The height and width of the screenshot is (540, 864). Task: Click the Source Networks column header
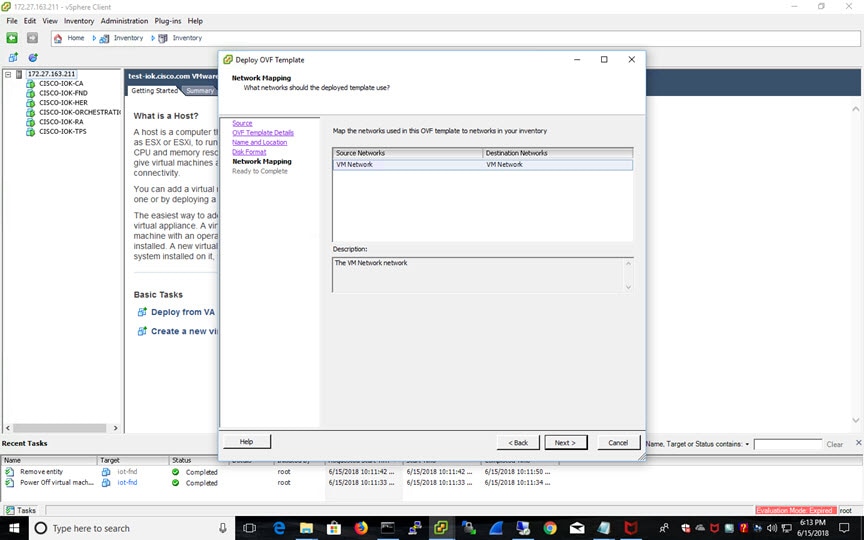(x=408, y=153)
